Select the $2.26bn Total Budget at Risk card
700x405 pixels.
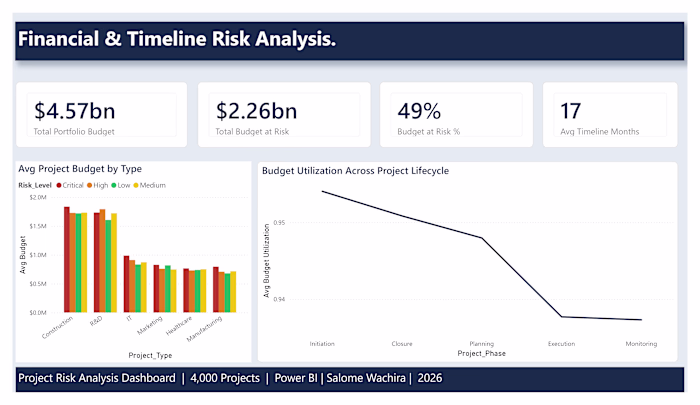click(284, 115)
